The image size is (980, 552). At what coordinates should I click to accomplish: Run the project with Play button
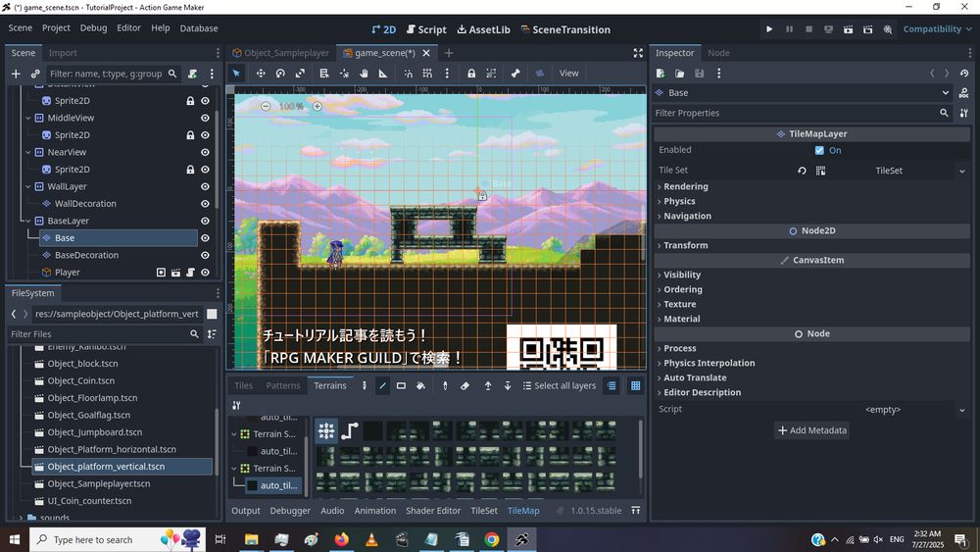[x=769, y=28]
